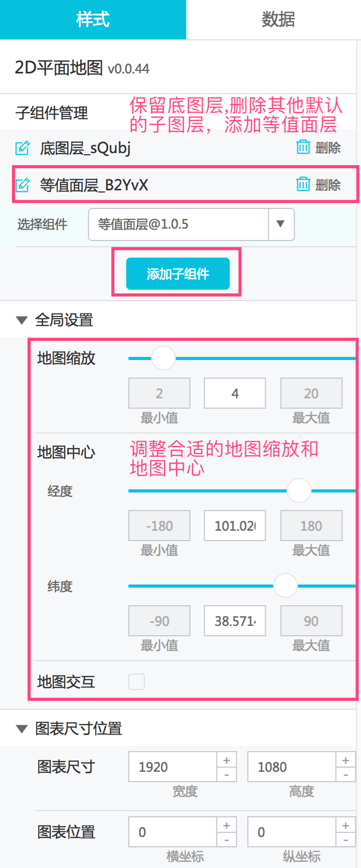361x868 pixels.
Task: Click trash icon to delete 等值面层_B2YvX
Action: coord(303,184)
